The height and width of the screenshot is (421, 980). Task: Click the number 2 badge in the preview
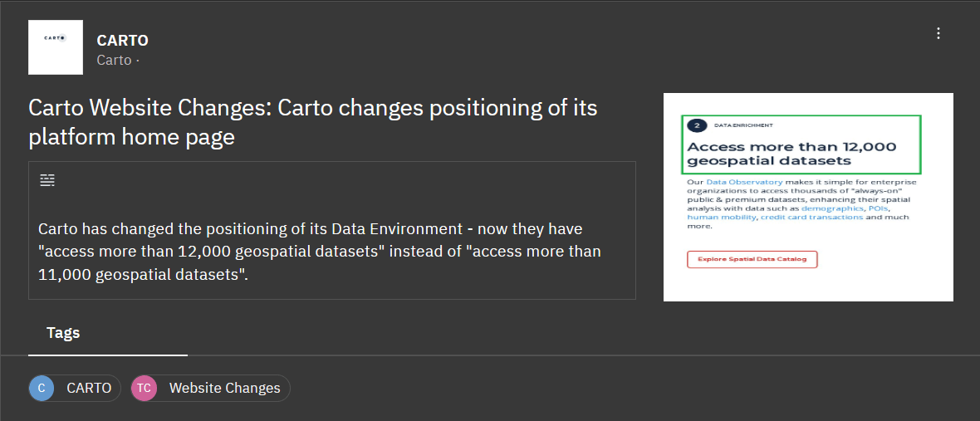pyautogui.click(x=696, y=125)
